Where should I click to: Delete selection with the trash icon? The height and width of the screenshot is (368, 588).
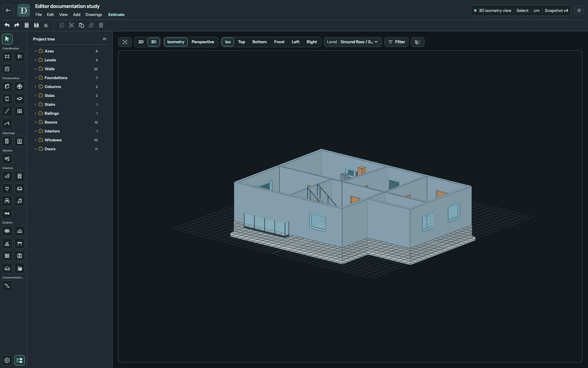[101, 25]
